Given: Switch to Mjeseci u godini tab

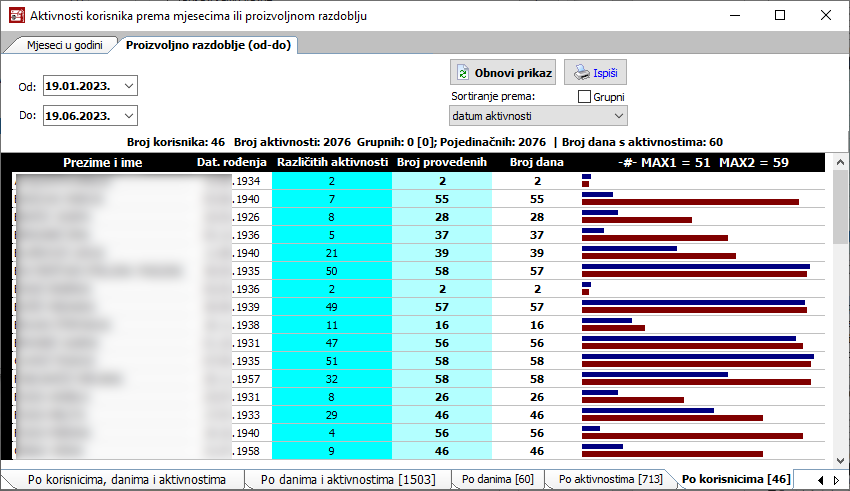Looking at the screenshot, I should click(65, 45).
